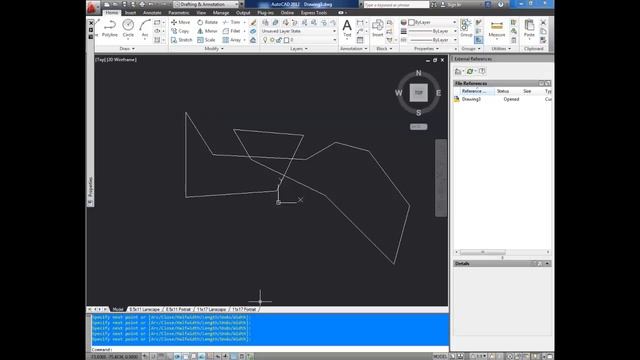Screen dimensions: 640x360
Task: Open the Express Tools ribbon tab
Action: (x=314, y=13)
